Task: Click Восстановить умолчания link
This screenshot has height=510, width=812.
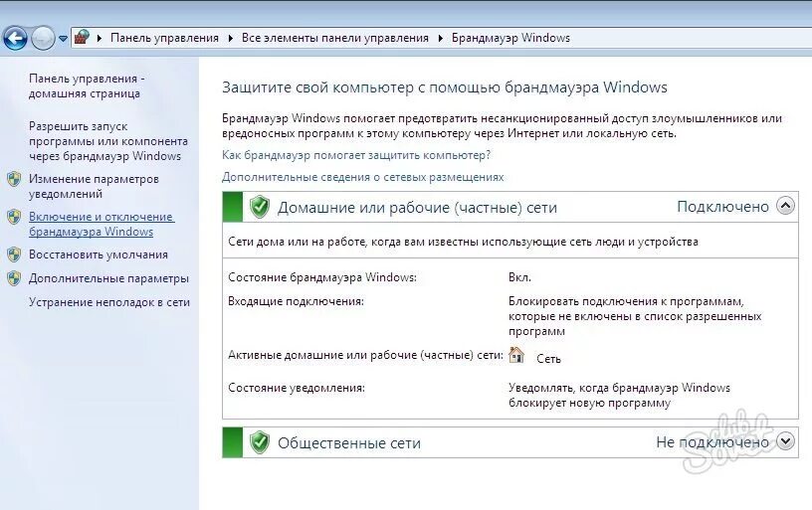Action: point(99,255)
